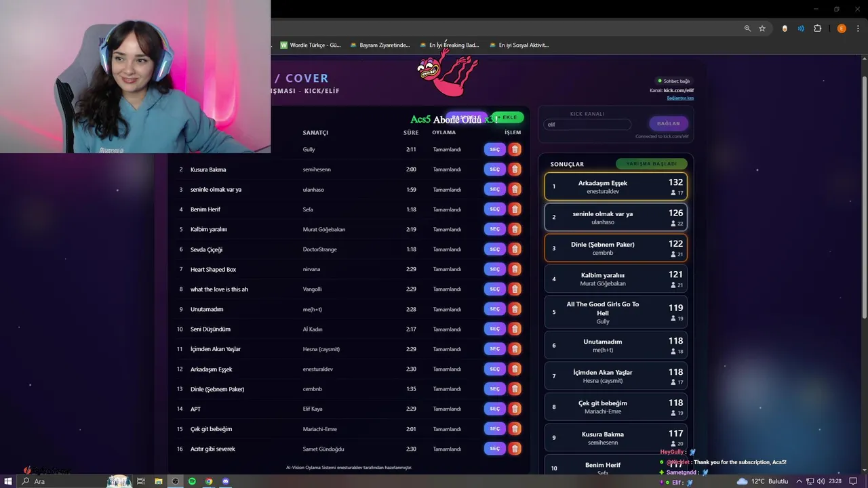Open the Dinle (Şebnem Paker) result card
868x488 pixels.
coord(616,248)
